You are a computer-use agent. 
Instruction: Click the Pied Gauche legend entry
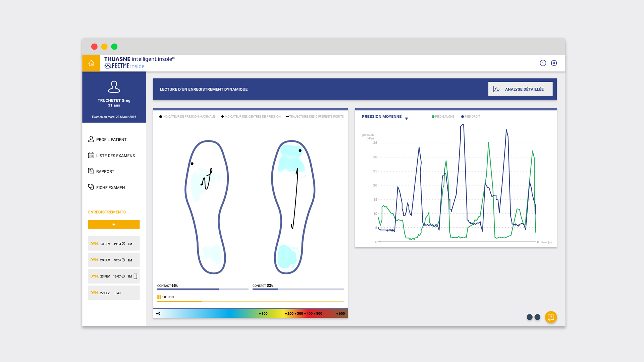(x=442, y=116)
